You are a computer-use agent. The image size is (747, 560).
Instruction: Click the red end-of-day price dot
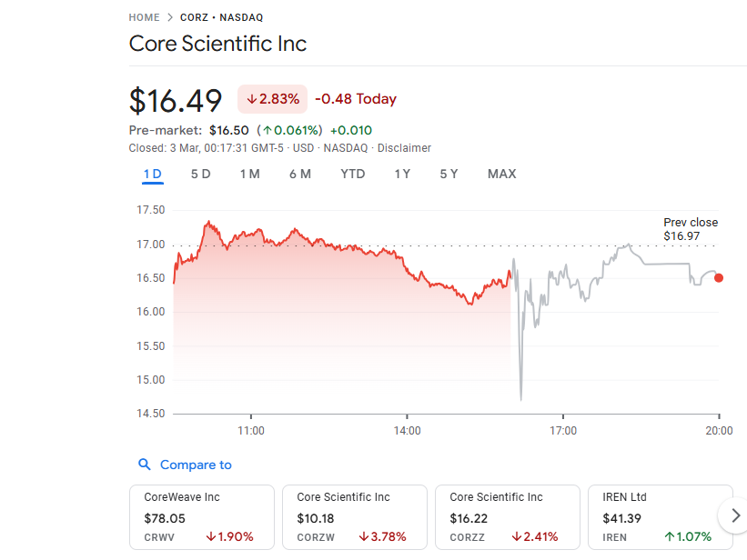coord(719,278)
